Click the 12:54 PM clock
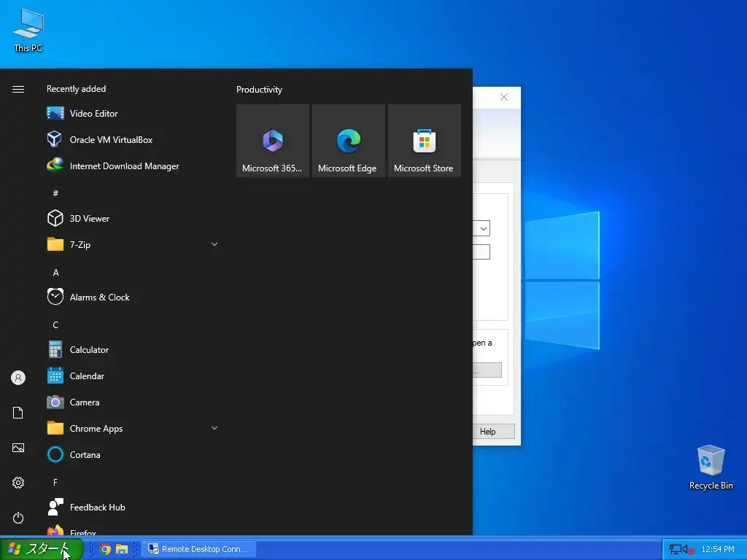The image size is (747, 560). coord(718,550)
